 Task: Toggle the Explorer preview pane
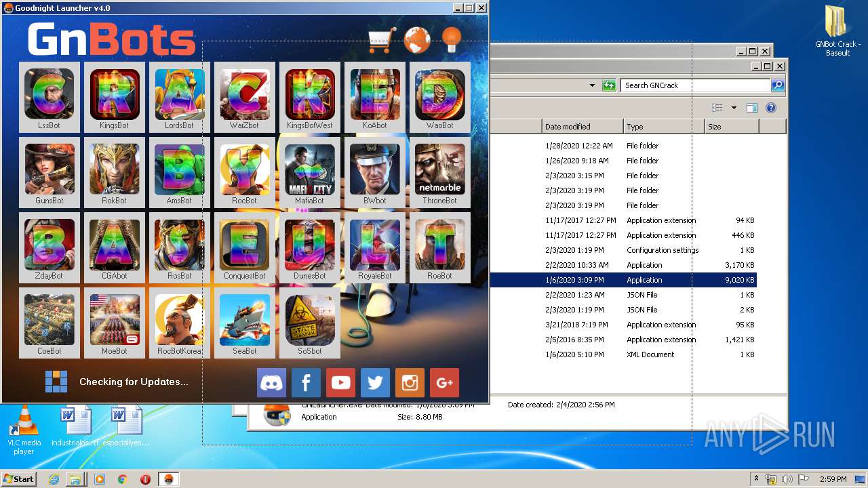click(x=751, y=108)
